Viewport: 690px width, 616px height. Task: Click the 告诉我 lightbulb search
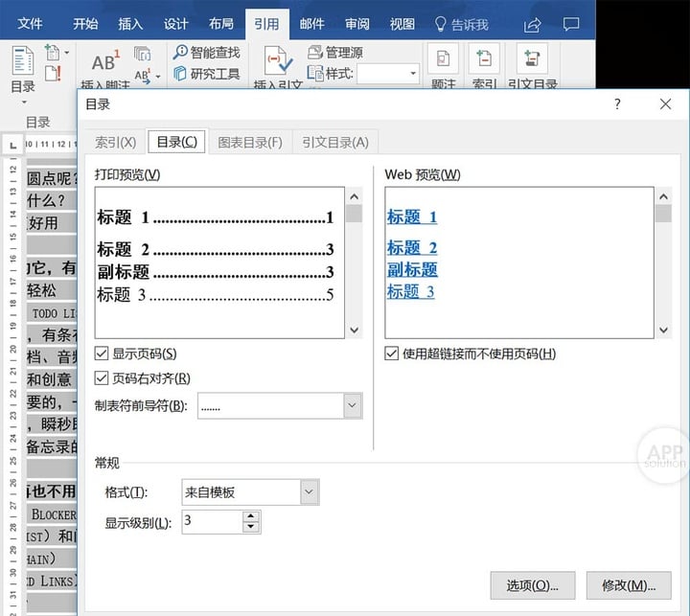(x=461, y=24)
